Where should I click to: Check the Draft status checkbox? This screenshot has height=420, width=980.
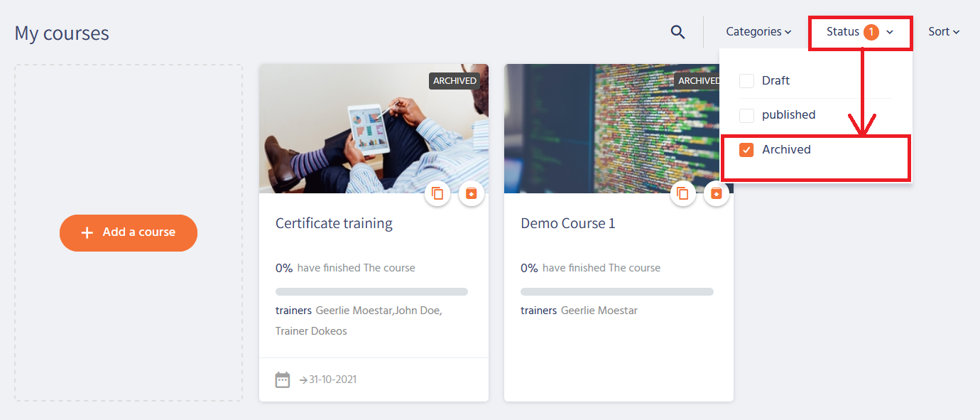[x=746, y=81]
